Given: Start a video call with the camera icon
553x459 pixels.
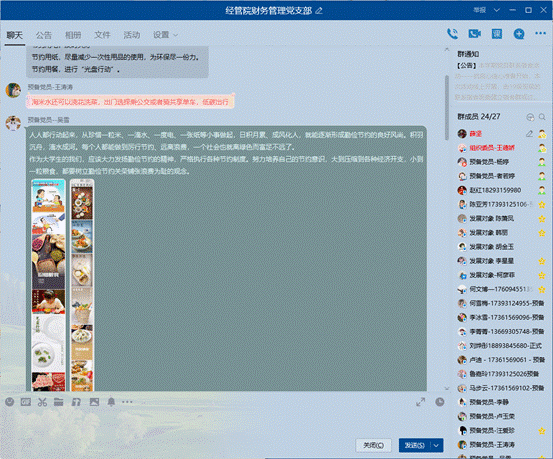Looking at the screenshot, I should [474, 34].
